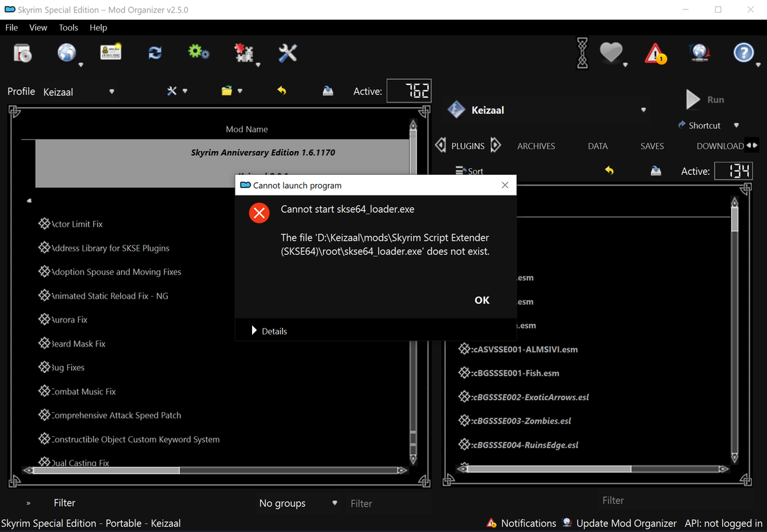
Task: Toggle the ccBGSSSE003-Zombies.esl plugin checkbox
Action: [x=464, y=420]
